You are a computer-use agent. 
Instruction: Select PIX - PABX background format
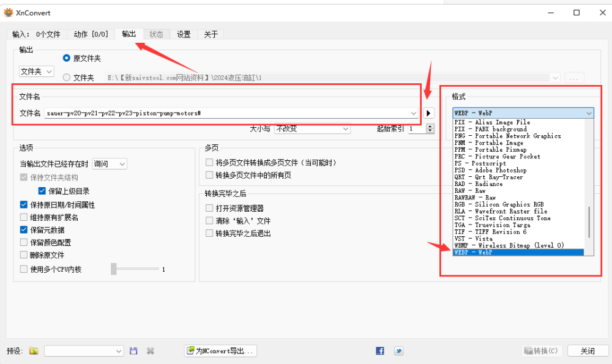coord(518,128)
